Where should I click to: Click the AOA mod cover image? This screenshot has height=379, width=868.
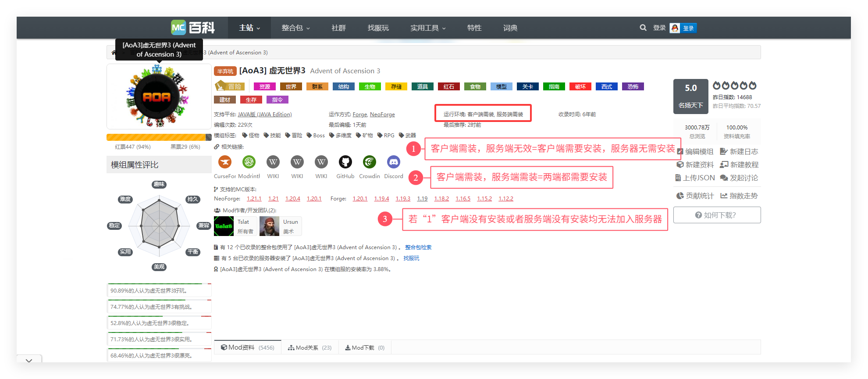click(159, 97)
